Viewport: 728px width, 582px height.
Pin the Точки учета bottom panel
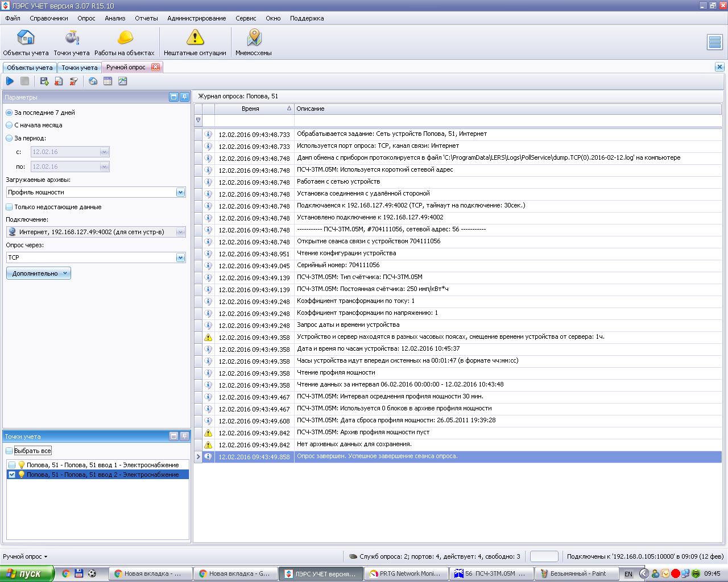click(184, 436)
